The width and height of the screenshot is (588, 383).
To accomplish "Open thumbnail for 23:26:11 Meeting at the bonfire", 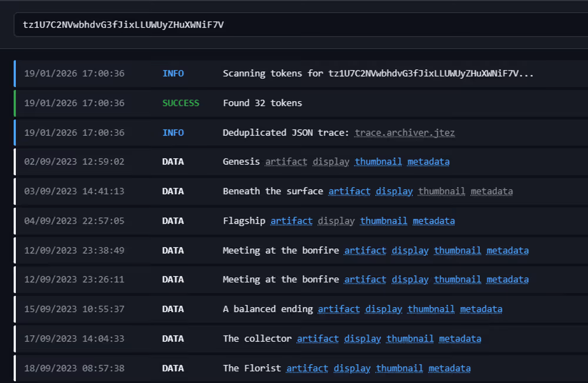I will (457, 280).
